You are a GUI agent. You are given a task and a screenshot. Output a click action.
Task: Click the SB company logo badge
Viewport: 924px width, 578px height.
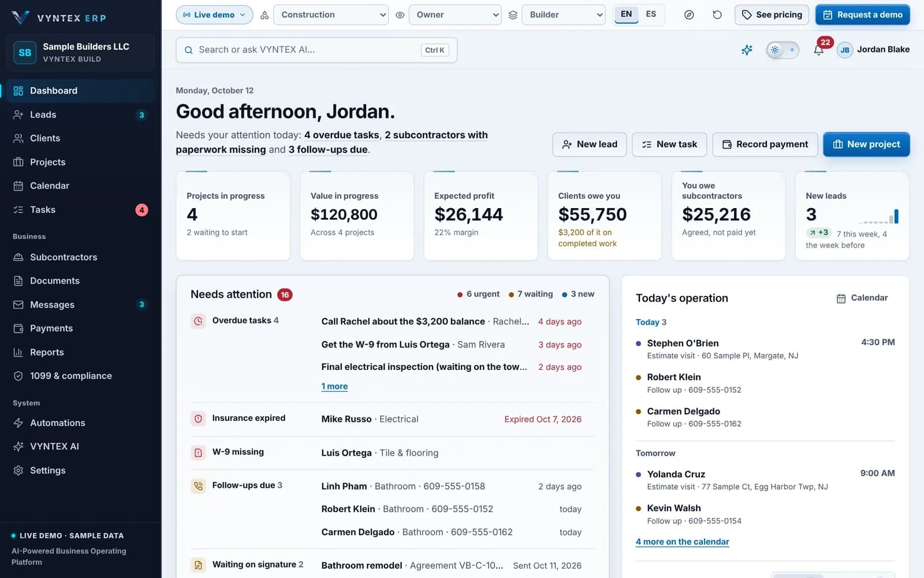[25, 53]
